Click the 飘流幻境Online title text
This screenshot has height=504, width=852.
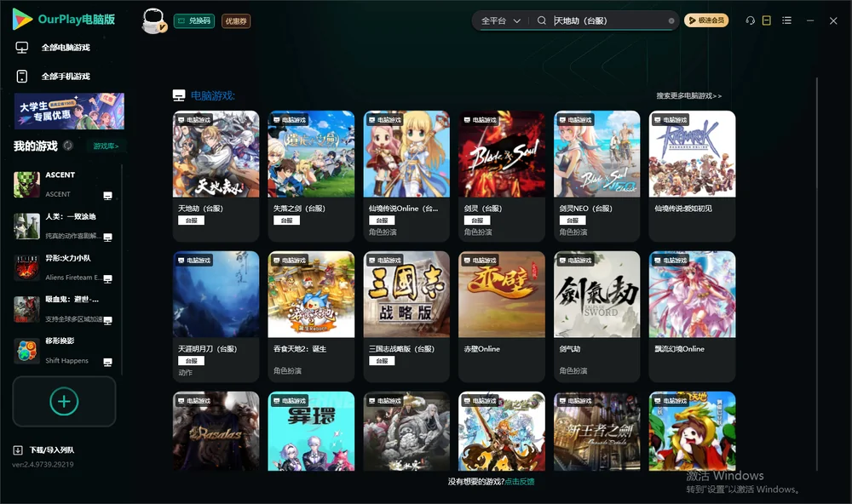click(680, 349)
